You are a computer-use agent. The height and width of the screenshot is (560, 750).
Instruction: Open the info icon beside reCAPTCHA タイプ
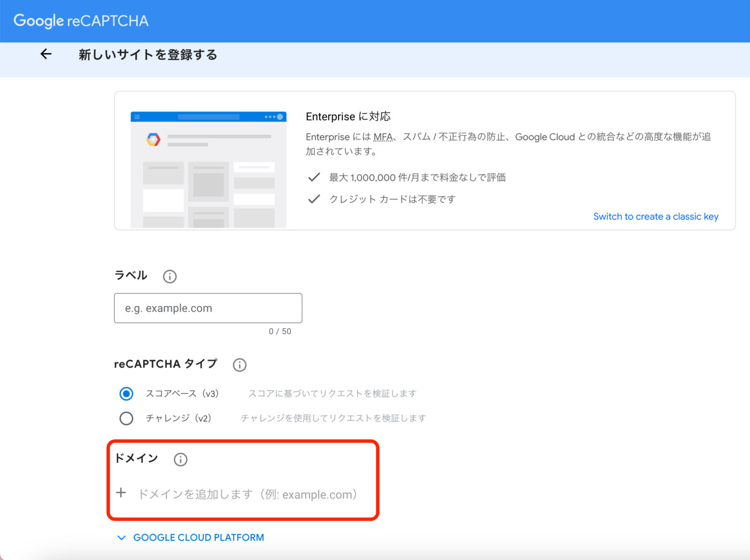239,365
